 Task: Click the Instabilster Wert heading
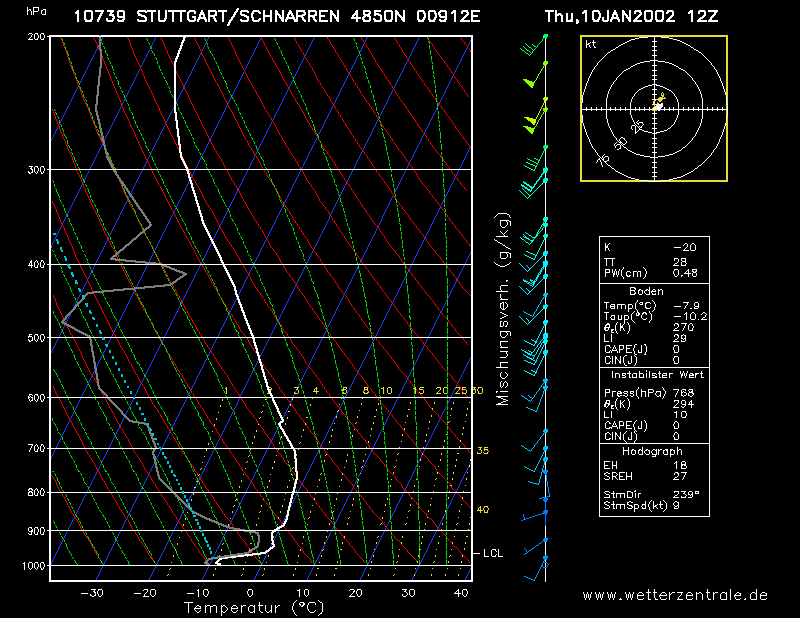click(657, 375)
